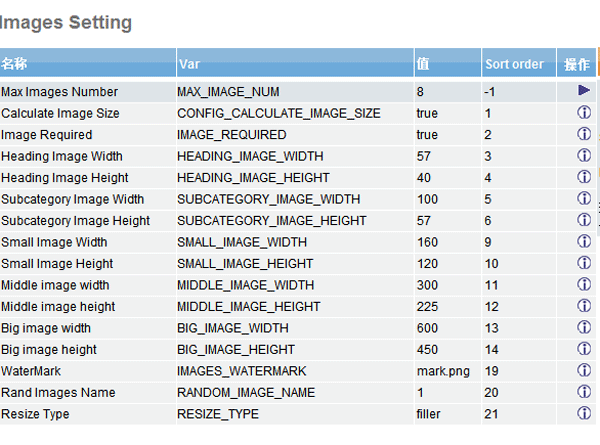Image resolution: width=600 pixels, height=445 pixels.
Task: Open info icon for Rand Images Name
Action: click(584, 392)
